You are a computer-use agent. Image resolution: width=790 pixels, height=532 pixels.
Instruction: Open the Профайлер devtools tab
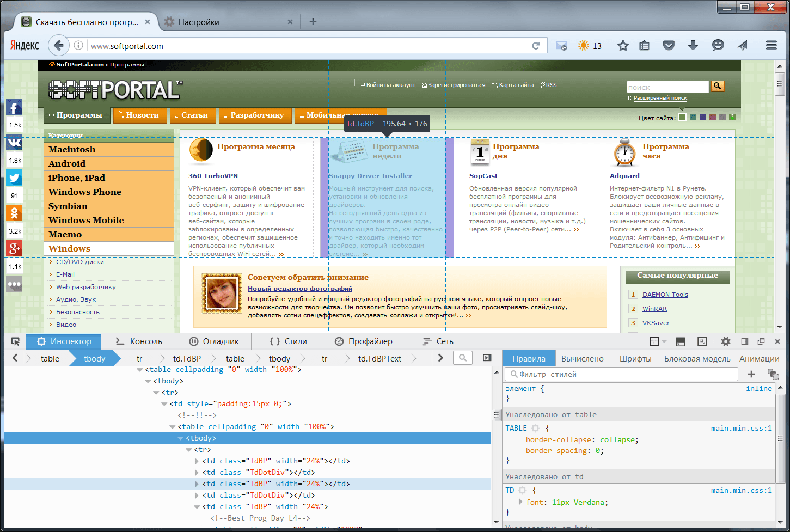[364, 341]
